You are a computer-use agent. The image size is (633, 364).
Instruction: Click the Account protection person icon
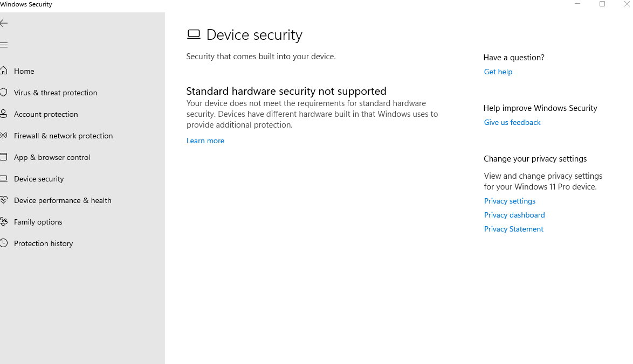tap(4, 114)
